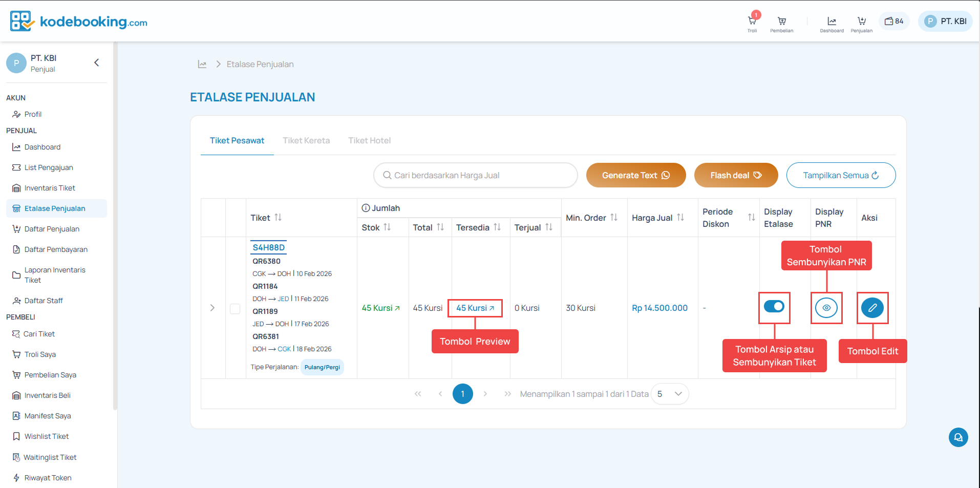Open the rows-per-page dropdown showing 5
The image size is (980, 488).
[x=670, y=394]
